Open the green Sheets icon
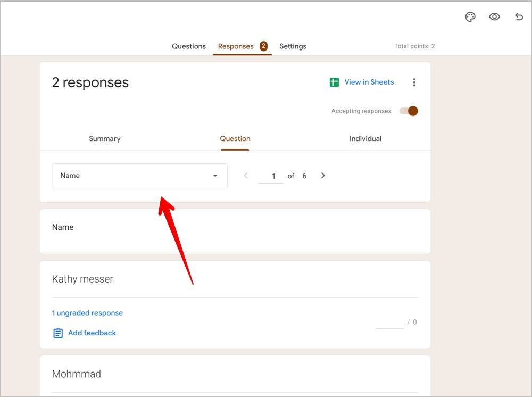This screenshot has height=397, width=532. tap(334, 82)
